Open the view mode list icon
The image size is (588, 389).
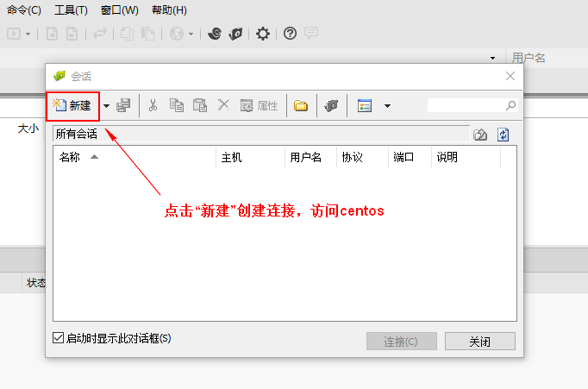pyautogui.click(x=365, y=106)
